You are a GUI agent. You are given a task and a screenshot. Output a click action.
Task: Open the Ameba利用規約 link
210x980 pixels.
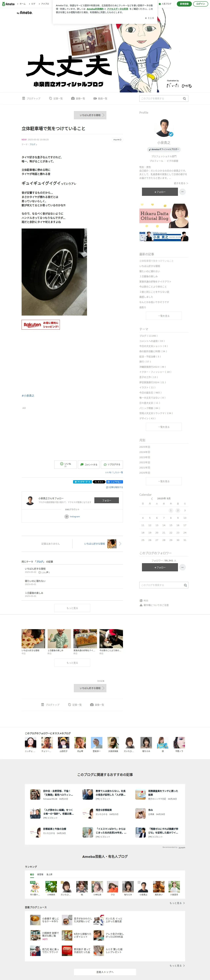(x=95, y=9)
